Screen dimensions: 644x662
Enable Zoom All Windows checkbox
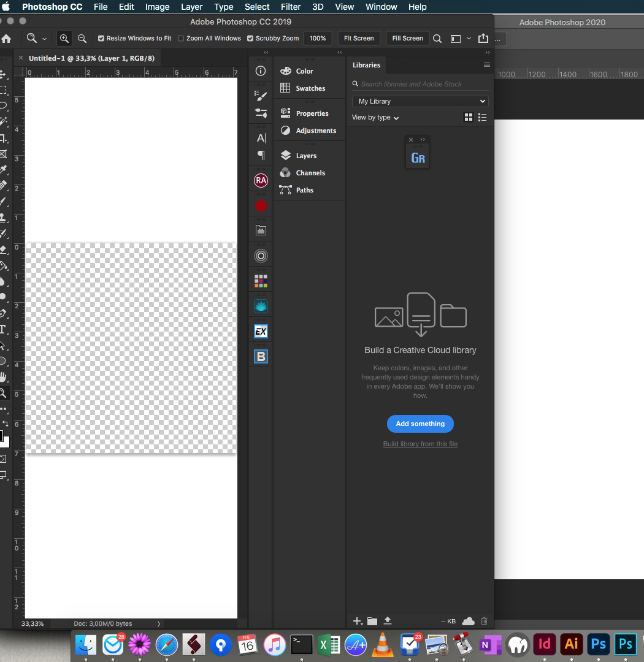181,39
